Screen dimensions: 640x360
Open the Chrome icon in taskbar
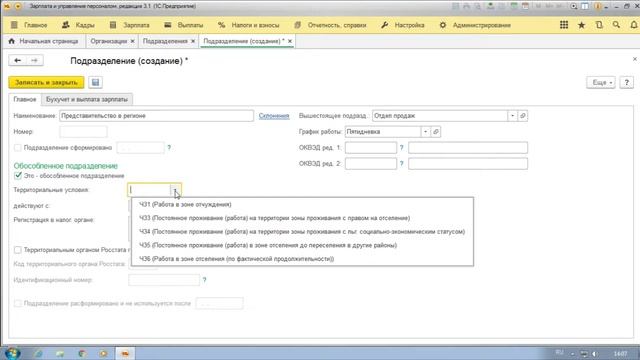82,353
